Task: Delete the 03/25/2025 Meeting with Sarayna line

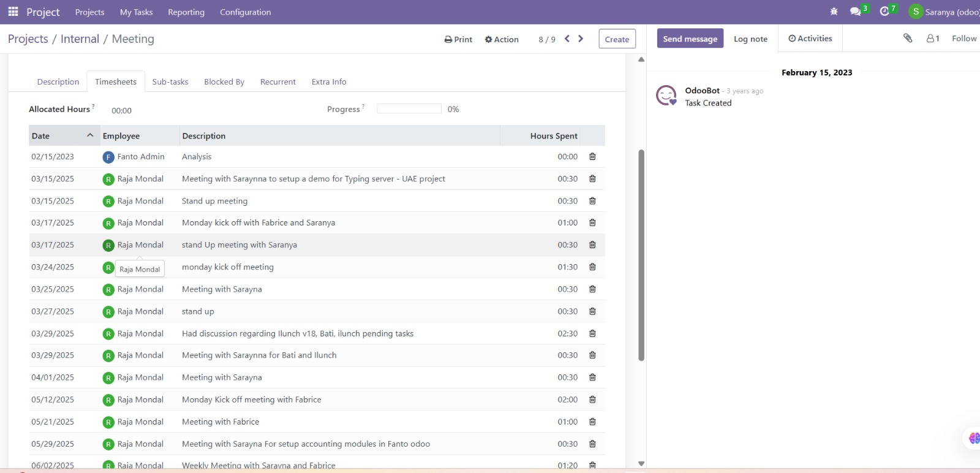Action: [592, 289]
